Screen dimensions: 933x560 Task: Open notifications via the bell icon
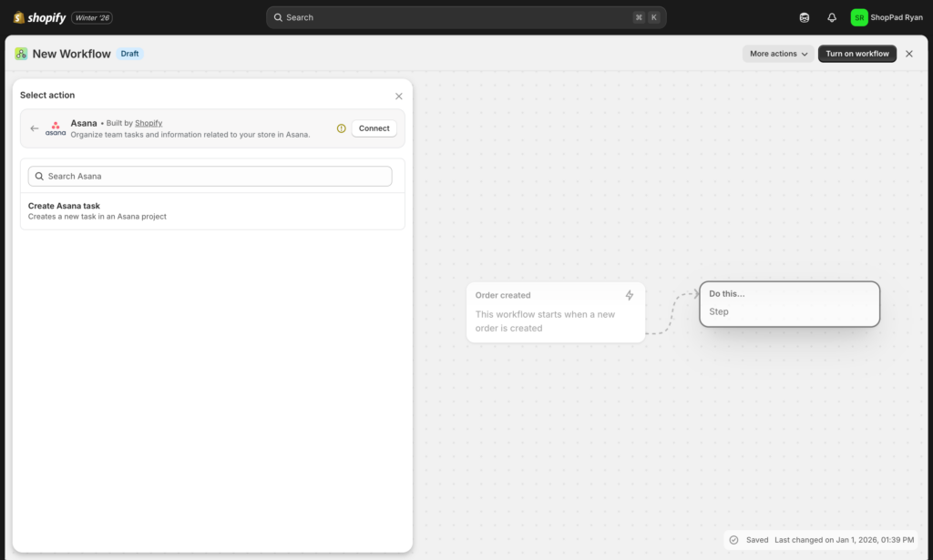831,16
